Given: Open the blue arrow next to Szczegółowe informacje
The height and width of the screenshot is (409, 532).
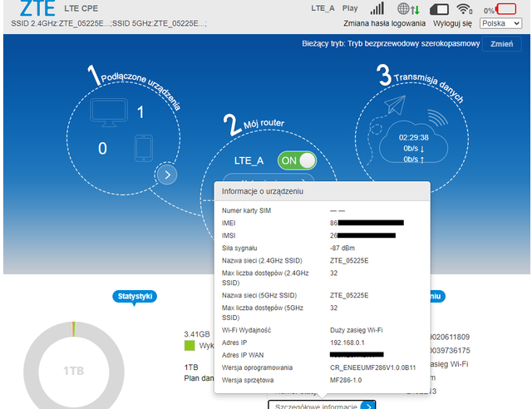Looking at the screenshot, I should tap(367, 405).
